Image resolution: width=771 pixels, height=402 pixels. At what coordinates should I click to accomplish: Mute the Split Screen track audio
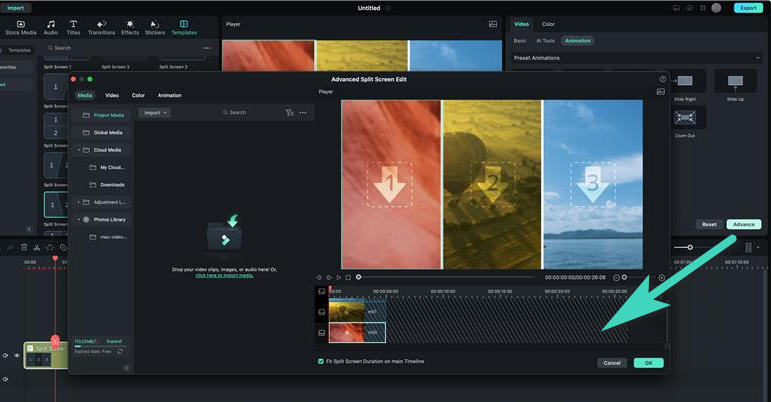(x=5, y=355)
